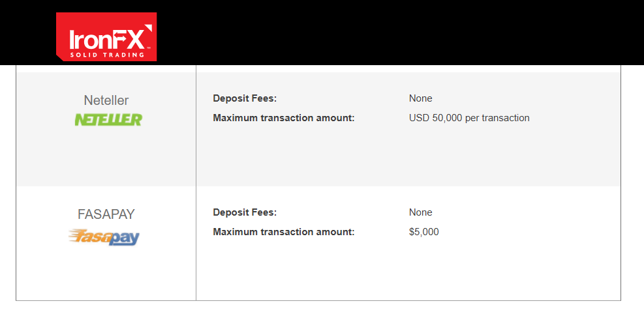Click the Deposit Fees label in Neteller row
This screenshot has width=644, height=314.
click(245, 98)
